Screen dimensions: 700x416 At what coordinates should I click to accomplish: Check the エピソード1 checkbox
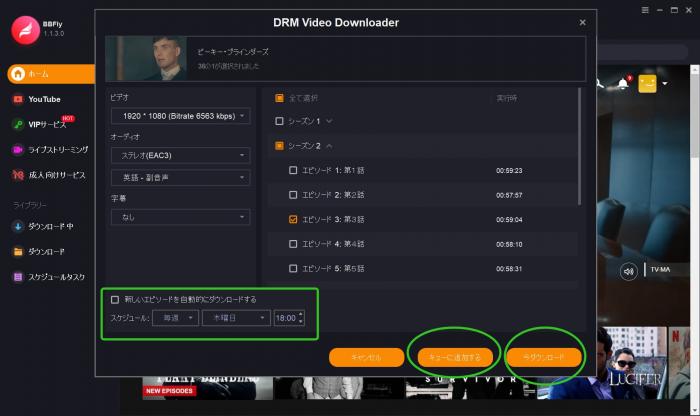[293, 170]
